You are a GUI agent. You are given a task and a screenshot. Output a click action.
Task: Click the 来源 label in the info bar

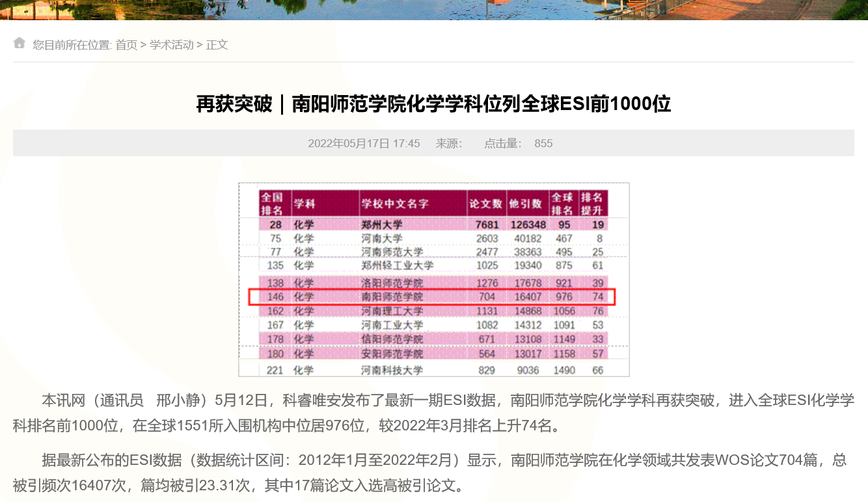(448, 143)
